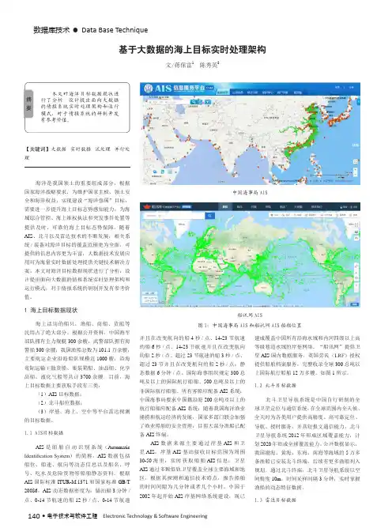
Task: Click the gray 摘要 label tab
Action: 28,104
